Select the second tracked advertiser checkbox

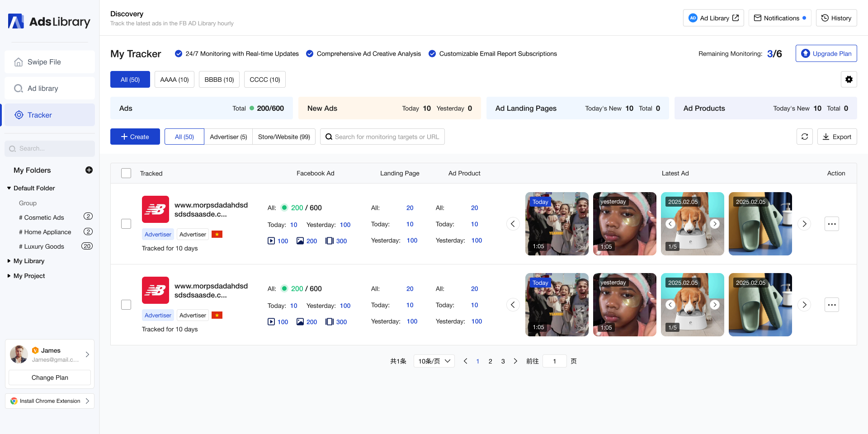pyautogui.click(x=126, y=305)
